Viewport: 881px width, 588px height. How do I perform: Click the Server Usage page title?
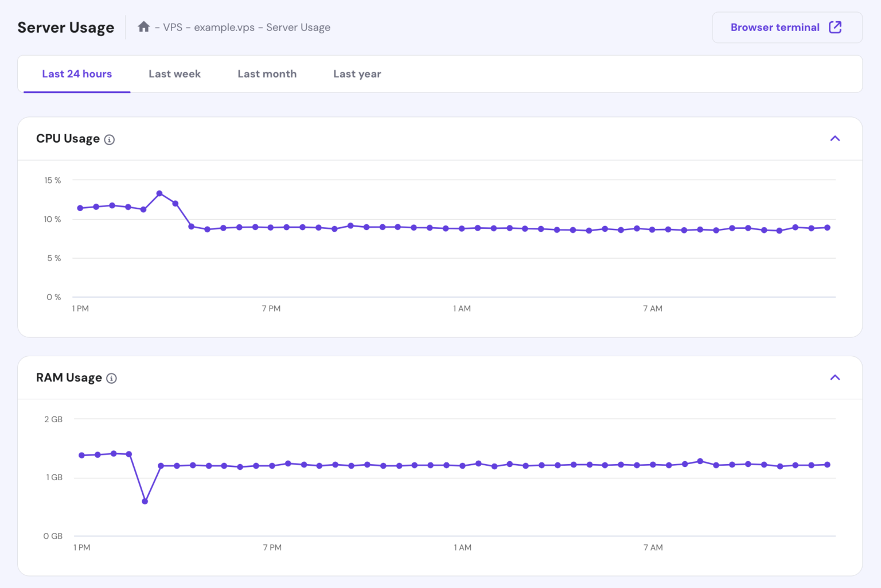66,27
